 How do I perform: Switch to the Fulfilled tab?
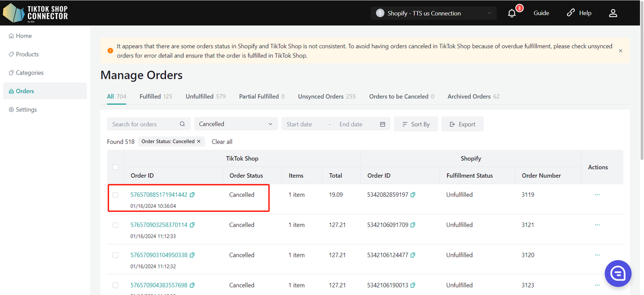(156, 97)
